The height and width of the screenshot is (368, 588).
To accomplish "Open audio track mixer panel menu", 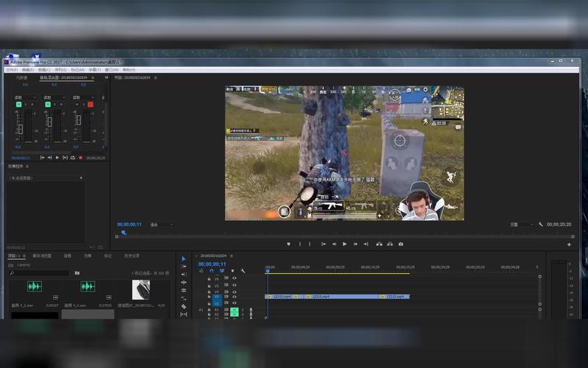I will click(93, 78).
